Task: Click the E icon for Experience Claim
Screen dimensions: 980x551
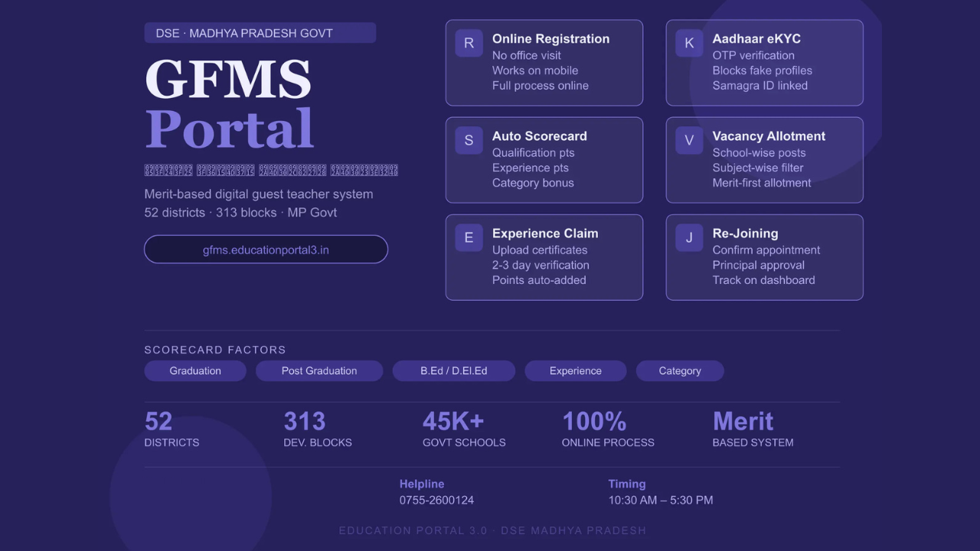Action: [x=469, y=238]
